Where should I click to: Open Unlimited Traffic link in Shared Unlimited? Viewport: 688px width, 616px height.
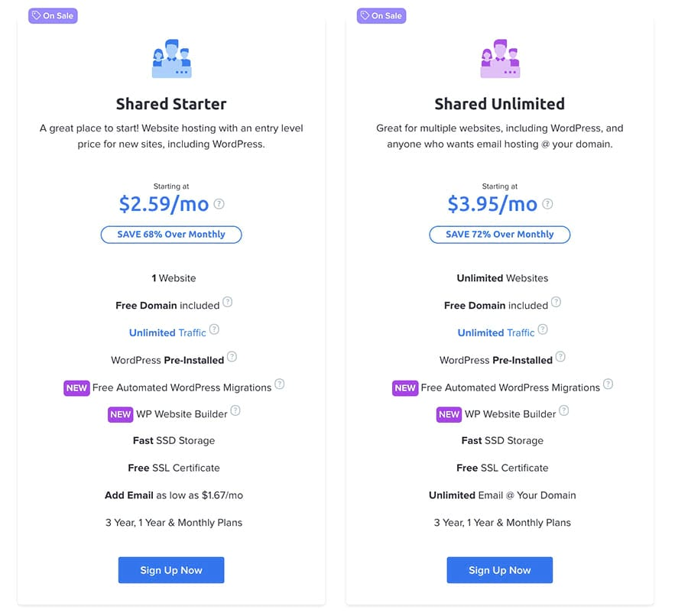coord(496,332)
